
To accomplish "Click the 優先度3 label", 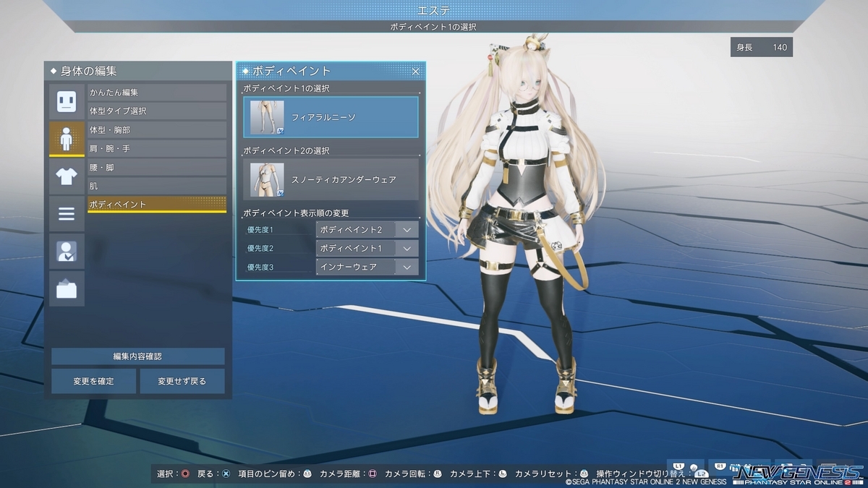I will (x=260, y=267).
